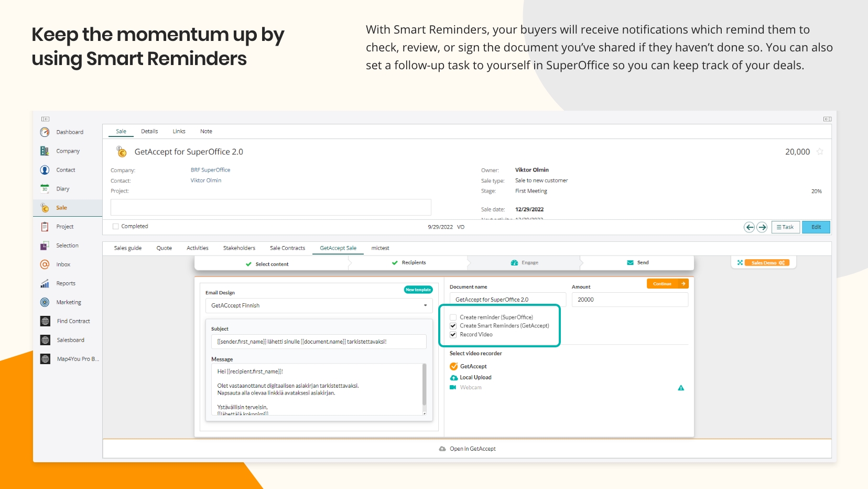Click the Send envelope step icon

point(630,262)
